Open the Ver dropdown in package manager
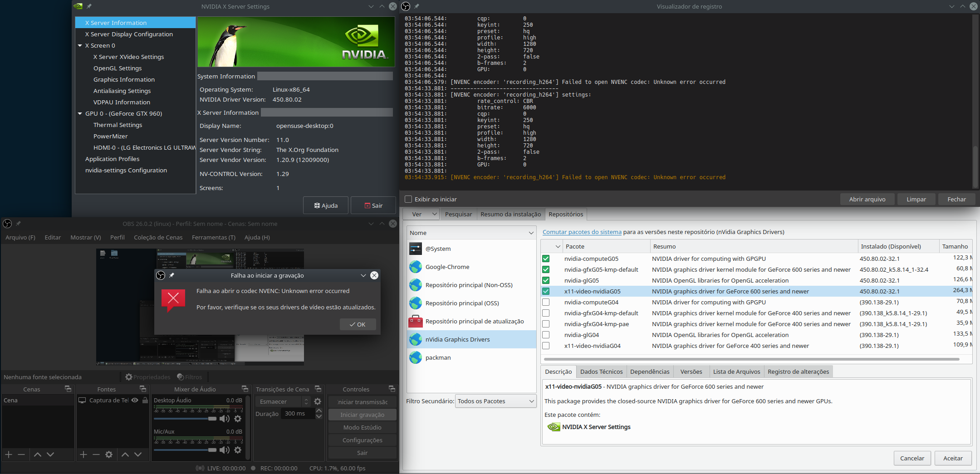Screen dimensions: 980x474 tap(421, 214)
